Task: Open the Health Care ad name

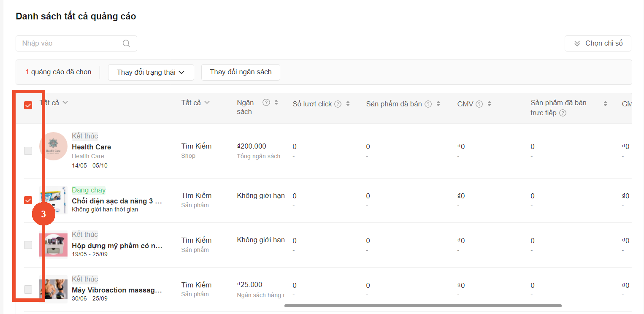Action: (91, 147)
